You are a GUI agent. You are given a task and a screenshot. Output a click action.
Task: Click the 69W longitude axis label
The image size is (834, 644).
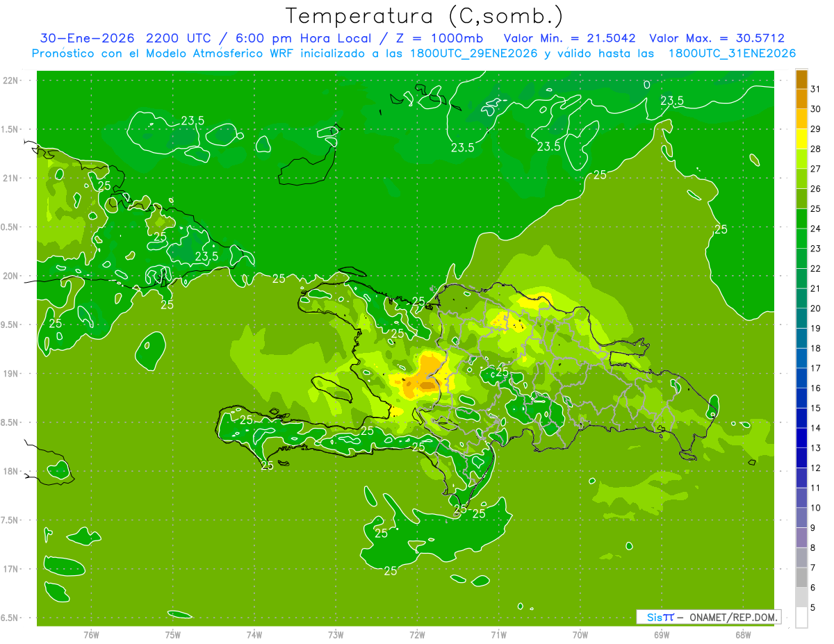click(662, 635)
